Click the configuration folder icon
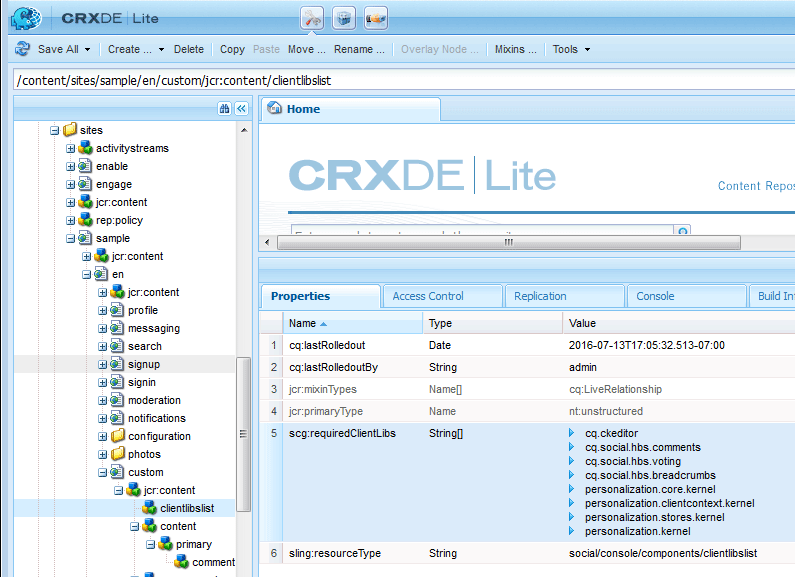The width and height of the screenshot is (795, 577). (x=118, y=436)
